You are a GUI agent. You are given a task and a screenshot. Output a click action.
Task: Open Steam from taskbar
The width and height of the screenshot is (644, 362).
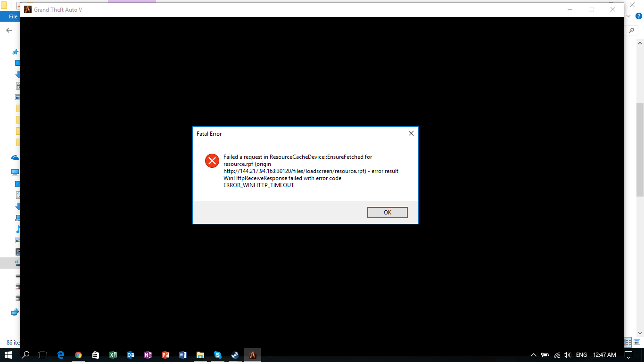pyautogui.click(x=235, y=355)
